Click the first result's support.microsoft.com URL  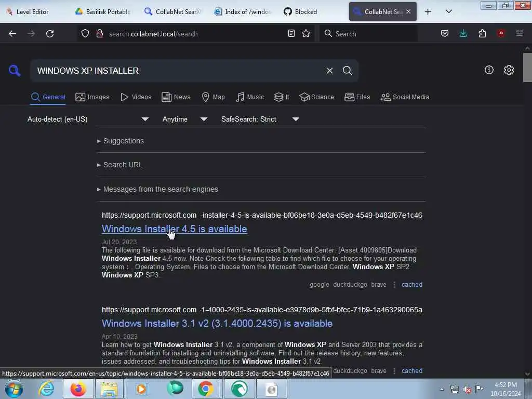(x=262, y=215)
